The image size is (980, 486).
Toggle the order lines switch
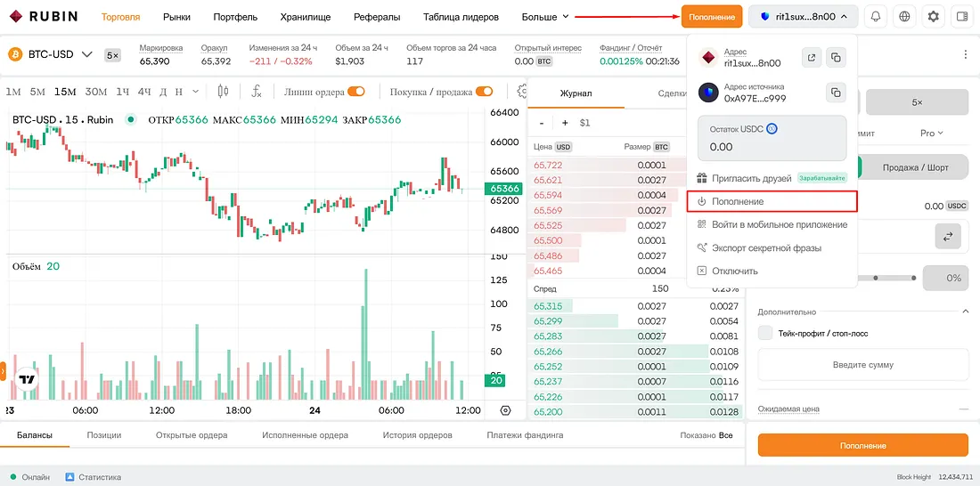click(x=356, y=92)
